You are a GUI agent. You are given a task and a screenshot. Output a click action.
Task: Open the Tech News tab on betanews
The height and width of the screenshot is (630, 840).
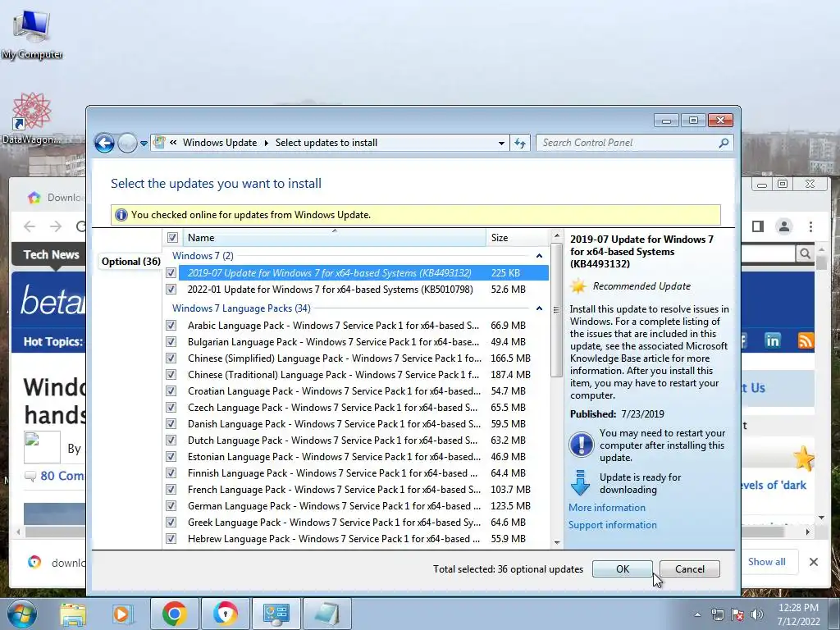(x=50, y=255)
